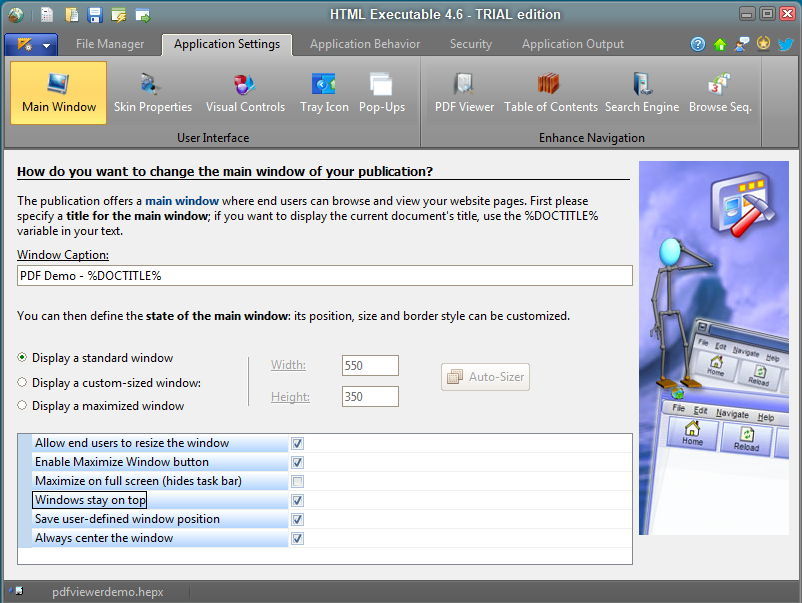Open Pop-Ups settings
802x603 pixels.
(382, 93)
